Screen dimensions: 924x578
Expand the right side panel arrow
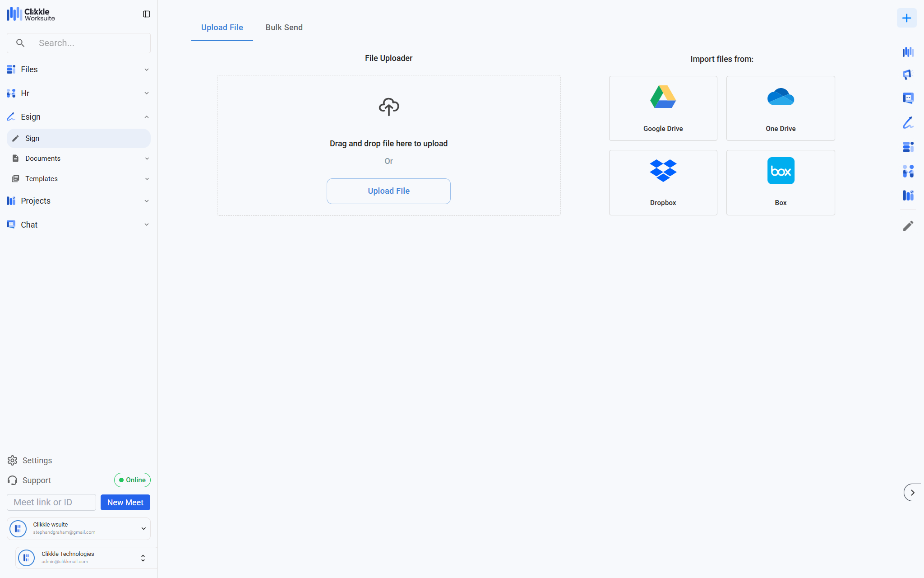(x=912, y=493)
